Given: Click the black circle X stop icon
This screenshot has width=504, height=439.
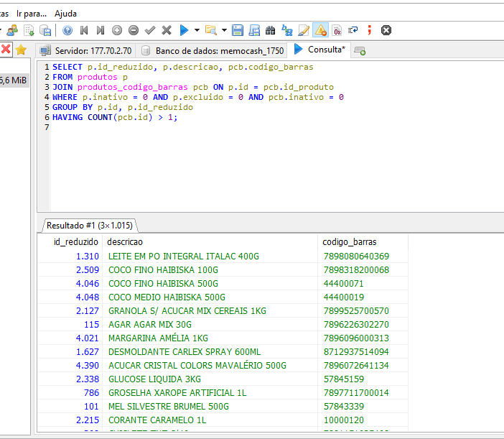Looking at the screenshot, I should 386,30.
